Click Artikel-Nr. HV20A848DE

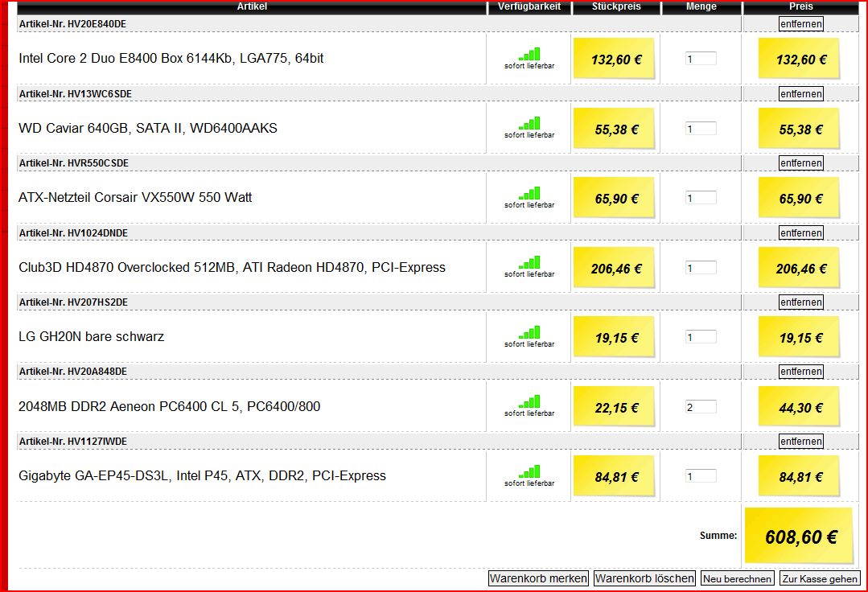coord(73,372)
